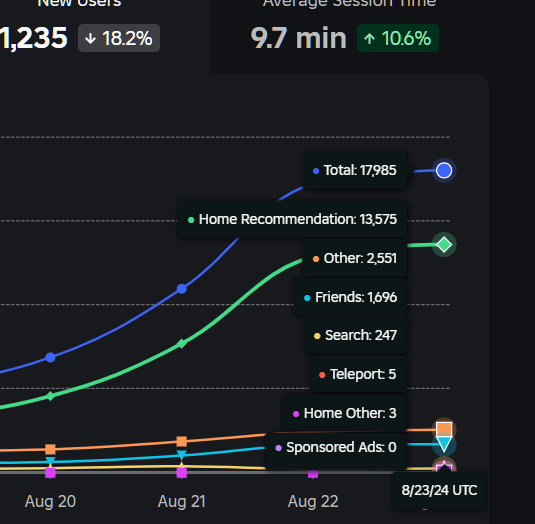Click the orange square Other marker on Aug 23

pyautogui.click(x=444, y=429)
